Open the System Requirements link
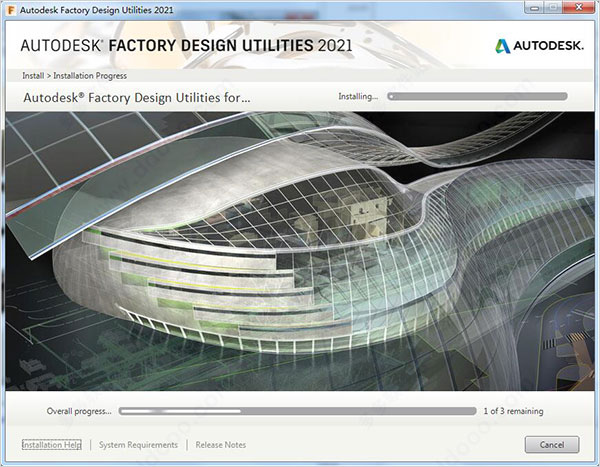The width and height of the screenshot is (600, 467). [138, 445]
